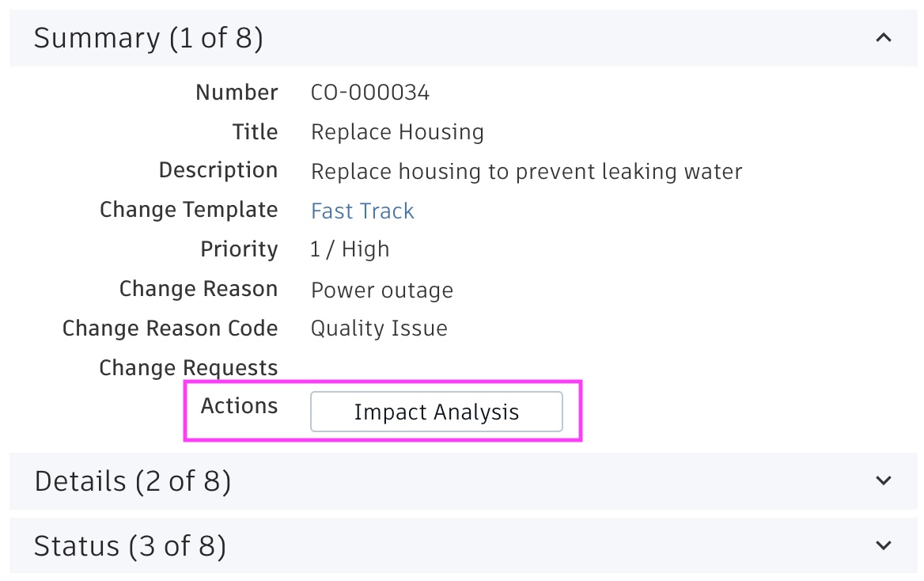Click the Change Requests field label
Image resolution: width=924 pixels, height=581 pixels.
188,368
